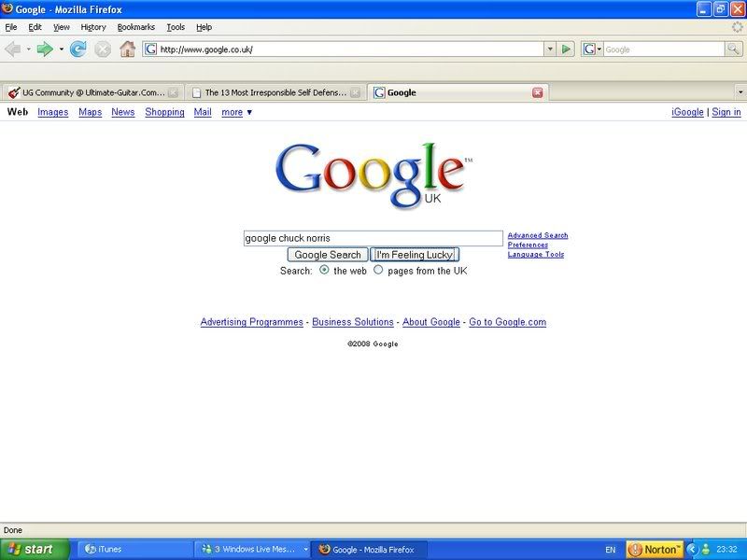Open the News link
This screenshot has height=560, width=747.
(x=123, y=112)
